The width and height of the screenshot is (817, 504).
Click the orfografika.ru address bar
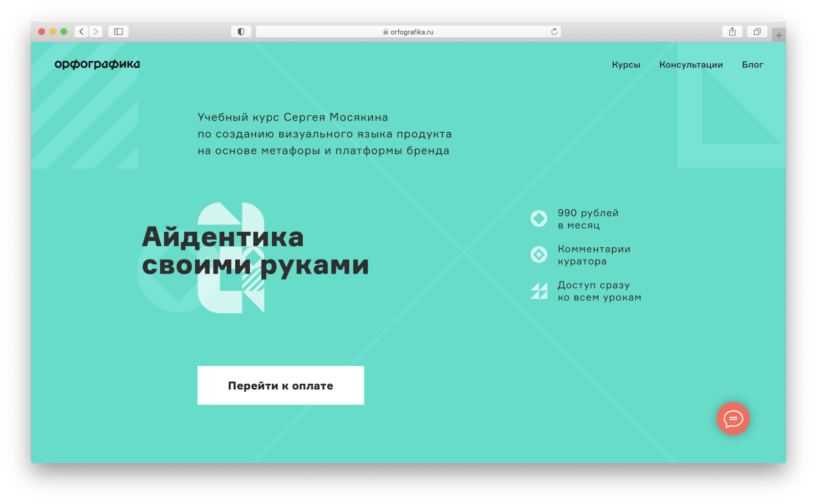(408, 32)
